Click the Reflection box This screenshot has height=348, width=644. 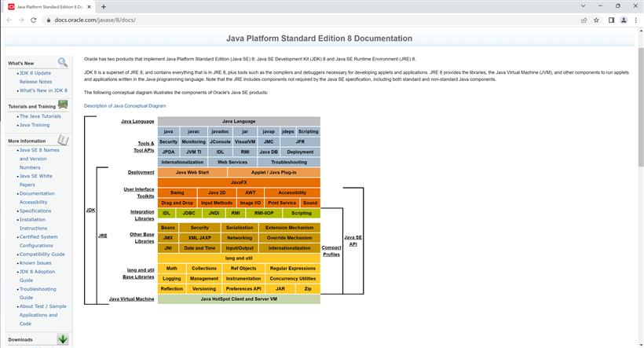[172, 289]
